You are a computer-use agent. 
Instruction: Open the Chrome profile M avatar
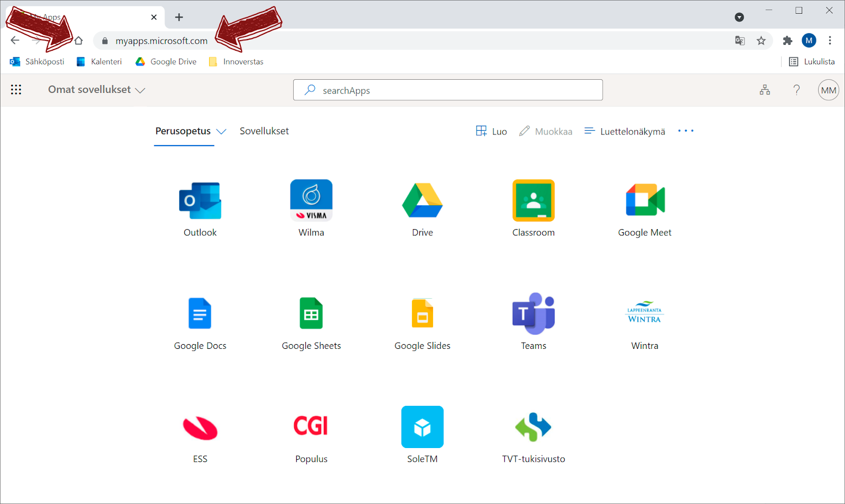809,40
